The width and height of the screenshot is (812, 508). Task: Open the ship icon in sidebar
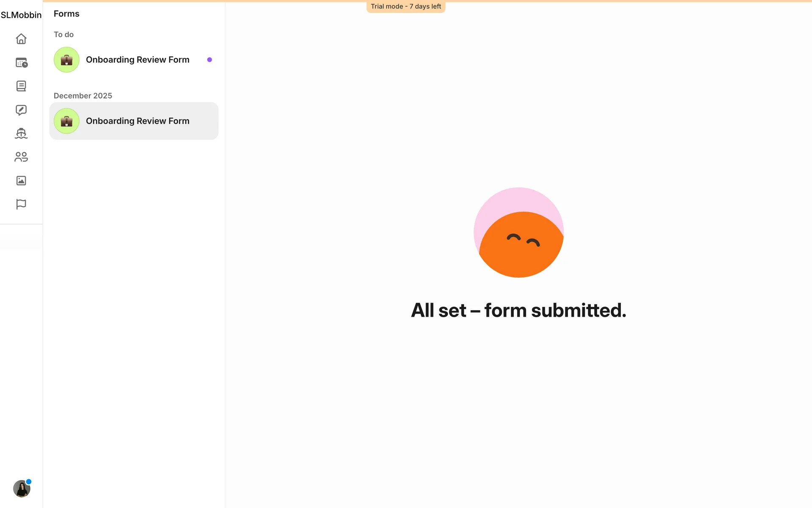coord(21,133)
